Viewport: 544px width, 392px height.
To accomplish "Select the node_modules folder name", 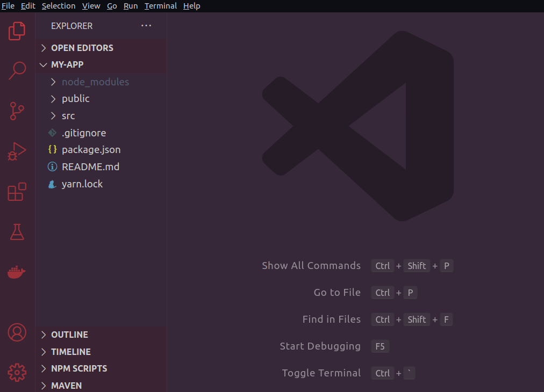I will (x=95, y=82).
